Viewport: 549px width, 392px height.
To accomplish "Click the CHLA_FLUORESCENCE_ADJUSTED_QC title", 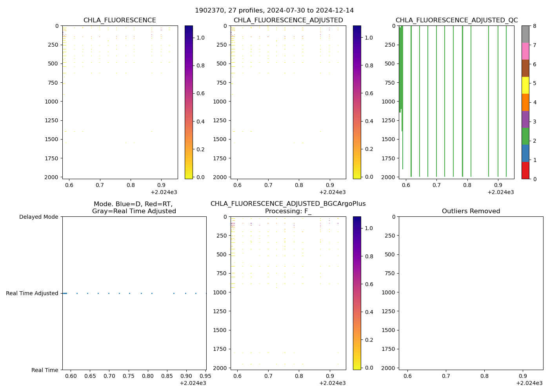I will (456, 20).
